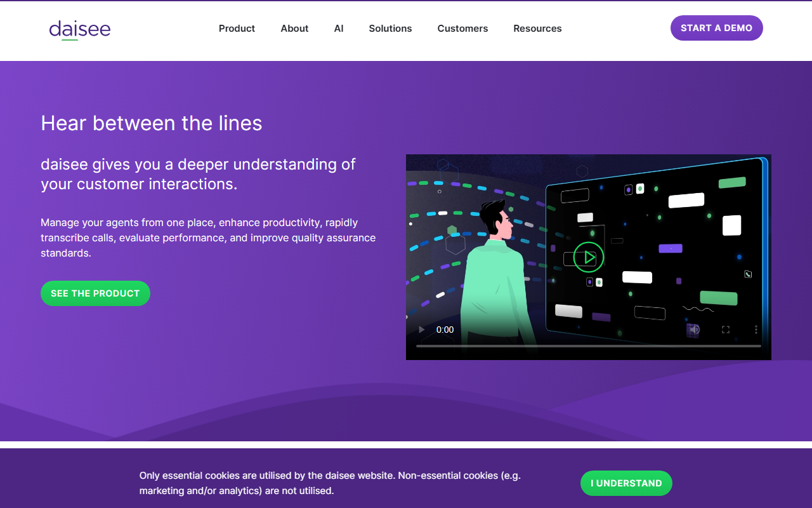Click the "Hear between the lines" heading
The width and height of the screenshot is (812, 508).
(152, 123)
